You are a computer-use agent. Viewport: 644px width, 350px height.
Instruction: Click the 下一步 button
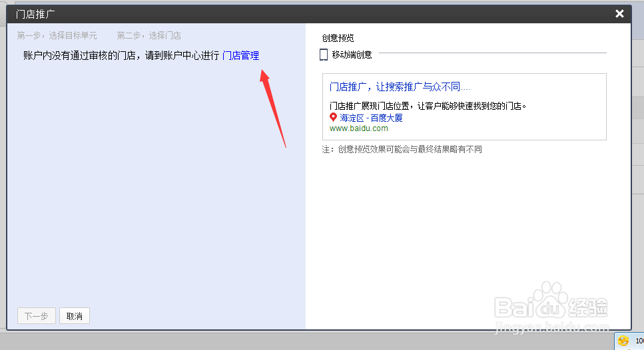[x=37, y=316]
